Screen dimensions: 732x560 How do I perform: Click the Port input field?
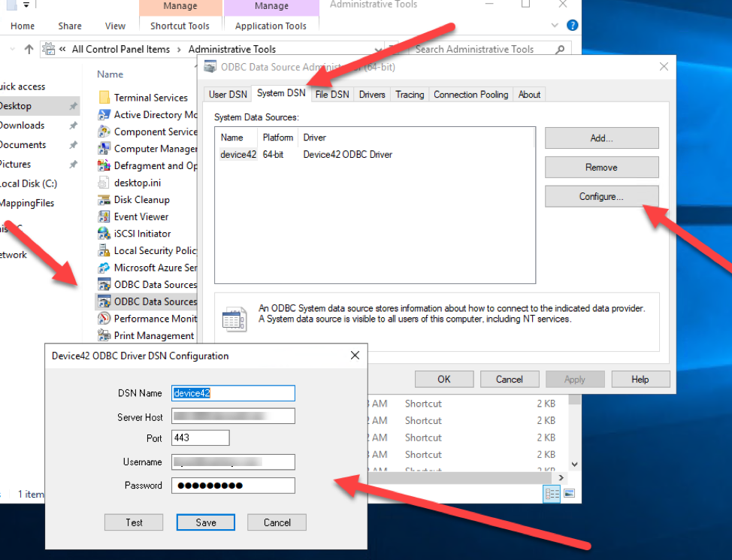200,438
